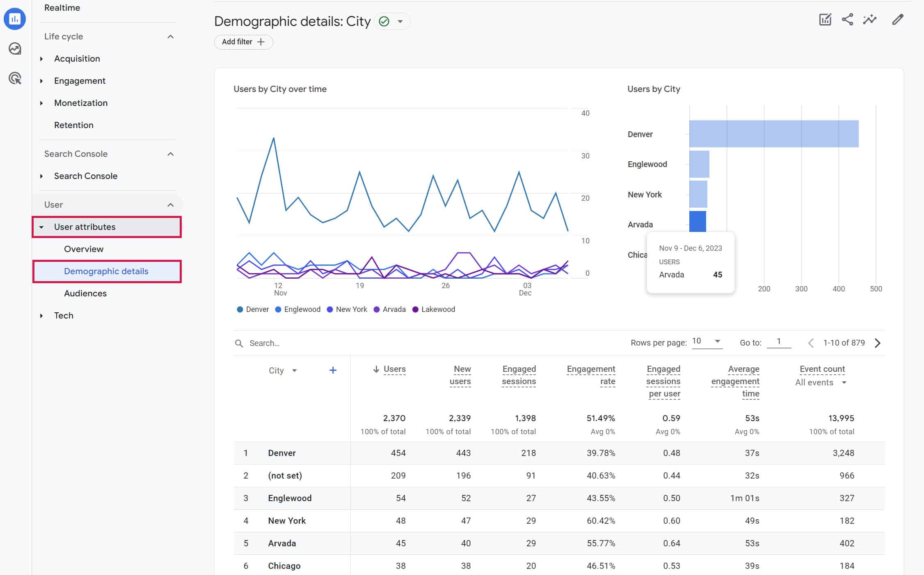The image size is (924, 575).
Task: Open the Realtime report
Action: pyautogui.click(x=62, y=8)
